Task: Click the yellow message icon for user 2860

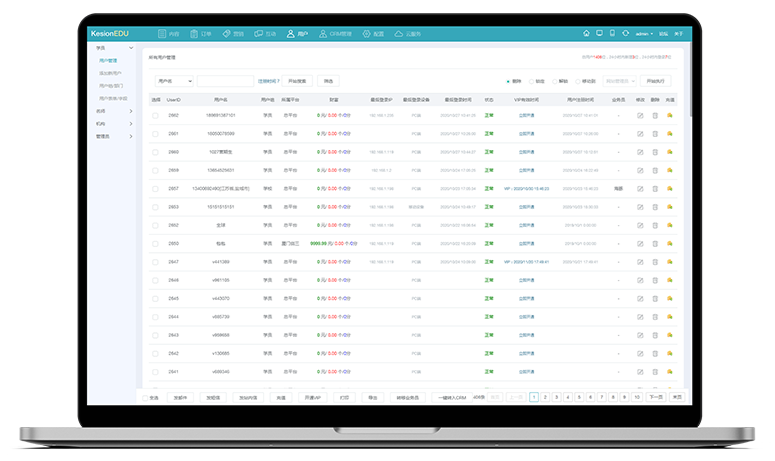Action: click(x=670, y=152)
